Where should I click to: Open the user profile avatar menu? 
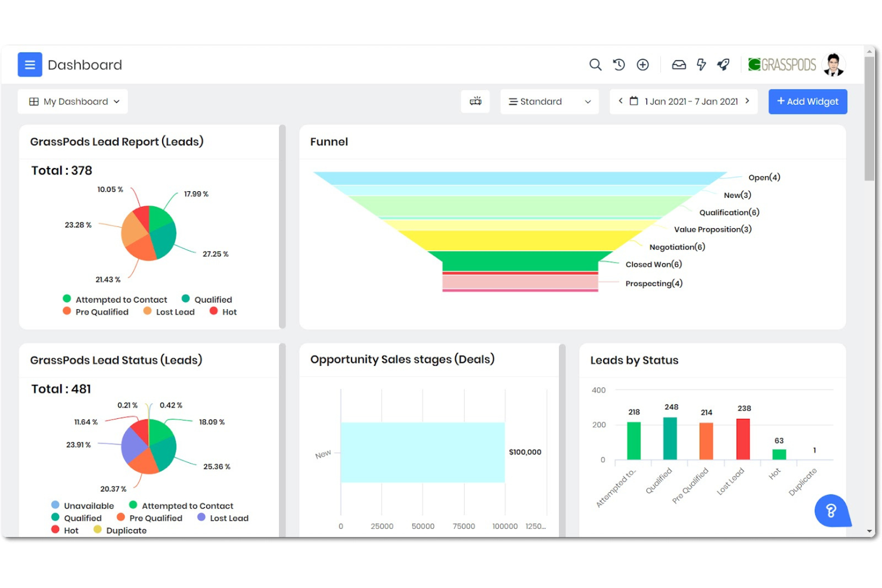tap(833, 64)
